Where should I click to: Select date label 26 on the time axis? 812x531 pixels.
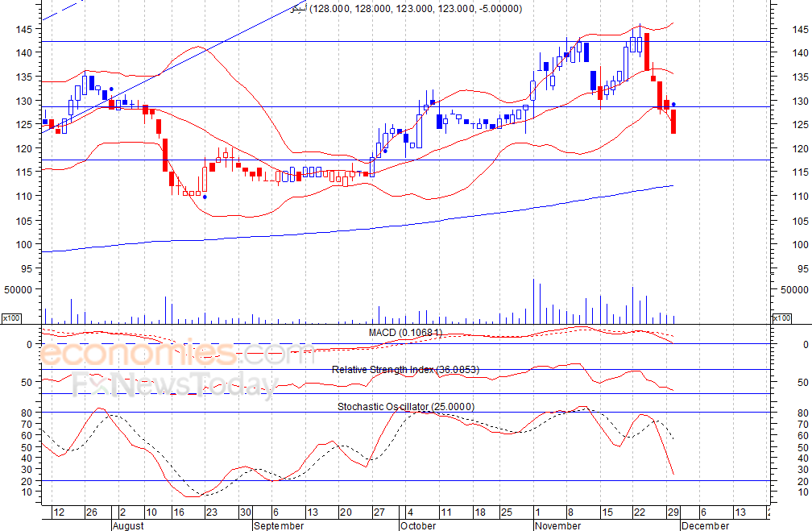(x=92, y=512)
